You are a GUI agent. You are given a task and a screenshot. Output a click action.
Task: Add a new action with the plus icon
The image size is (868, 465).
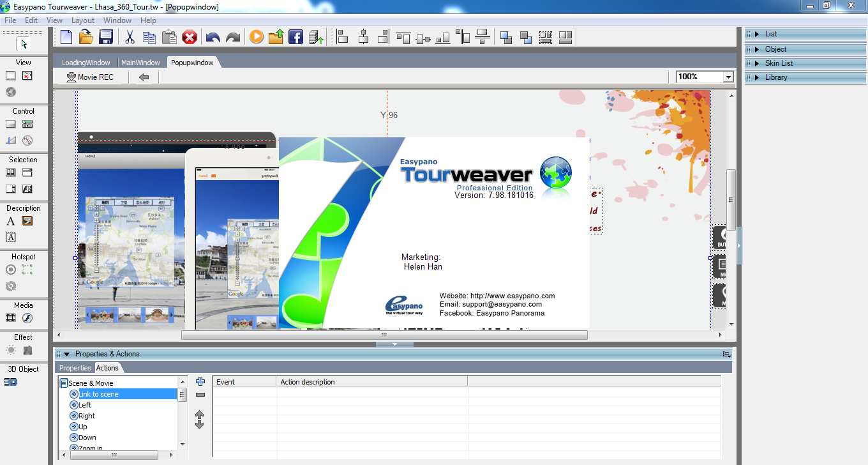pos(200,381)
